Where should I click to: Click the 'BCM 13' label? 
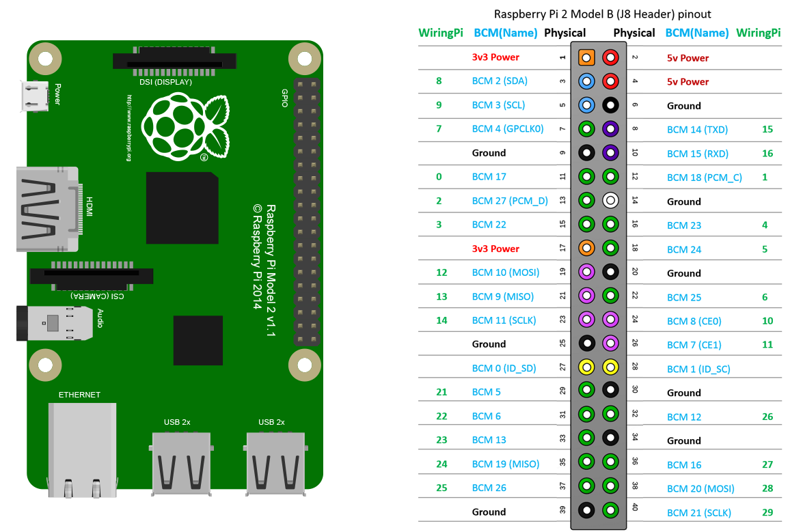(489, 440)
